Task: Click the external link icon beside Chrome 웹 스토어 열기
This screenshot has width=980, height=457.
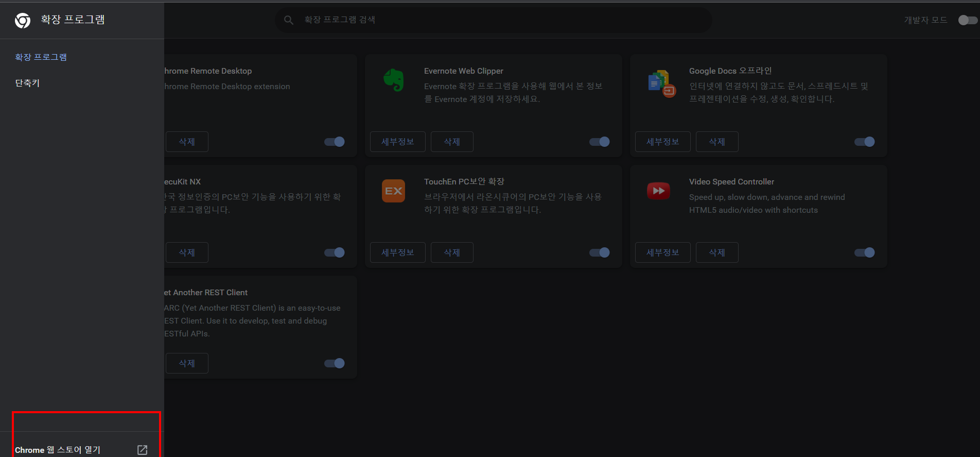Action: pos(143,450)
